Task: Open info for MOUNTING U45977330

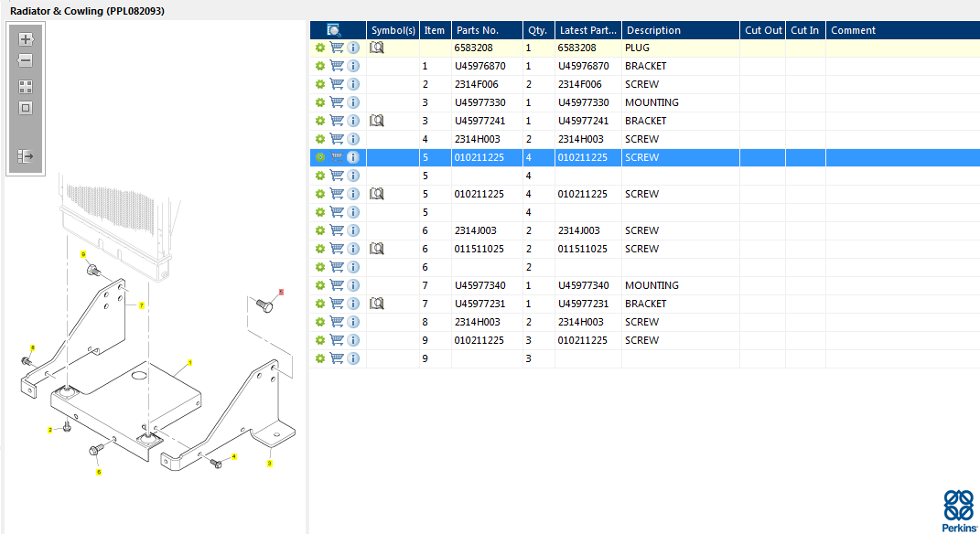Action: click(x=353, y=102)
